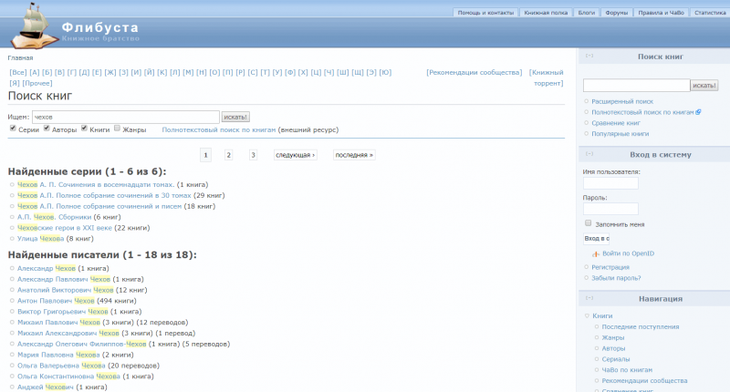Open sidebar Сравнение книг link
Screen dimensions: 730x392
616,123
